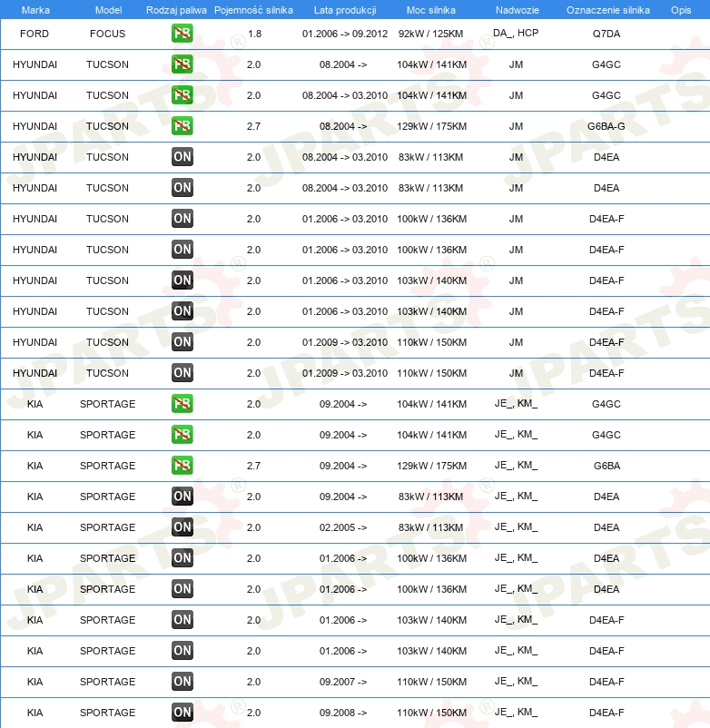
Task: Click the Marka column header
Action: [x=35, y=10]
